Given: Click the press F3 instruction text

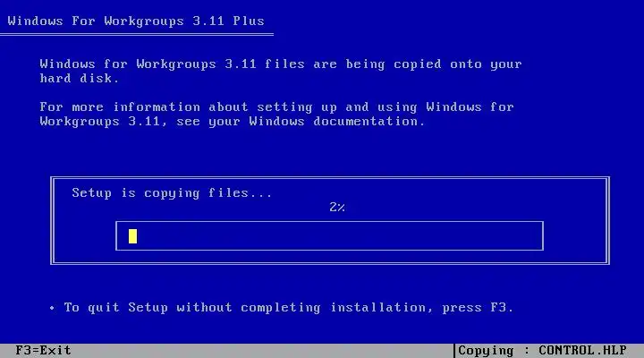Looking at the screenshot, I should (x=478, y=308).
